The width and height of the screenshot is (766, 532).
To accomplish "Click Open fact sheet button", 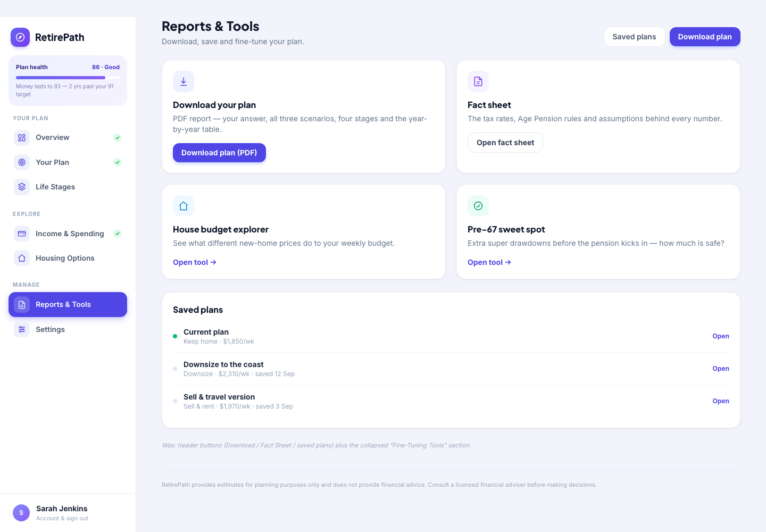I will point(505,143).
